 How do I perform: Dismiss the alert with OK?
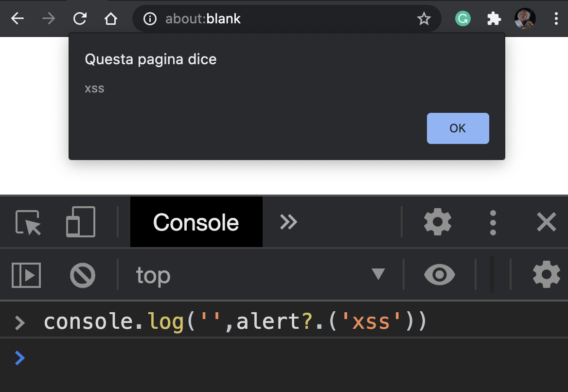457,128
